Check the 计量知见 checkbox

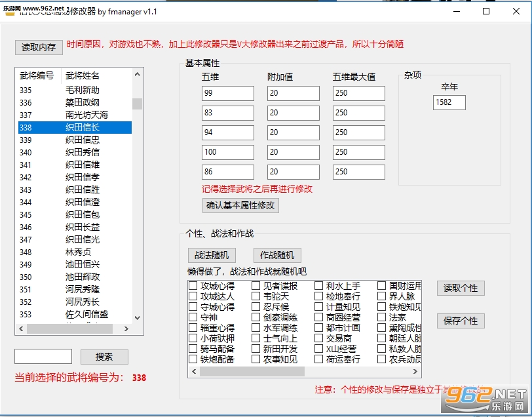(x=318, y=307)
